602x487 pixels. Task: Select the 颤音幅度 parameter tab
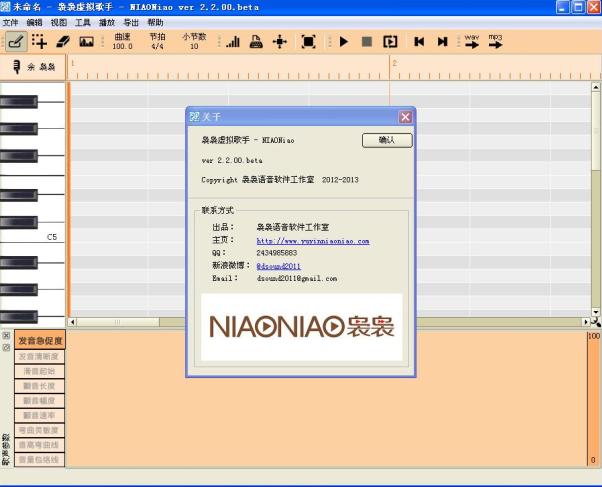click(39, 401)
